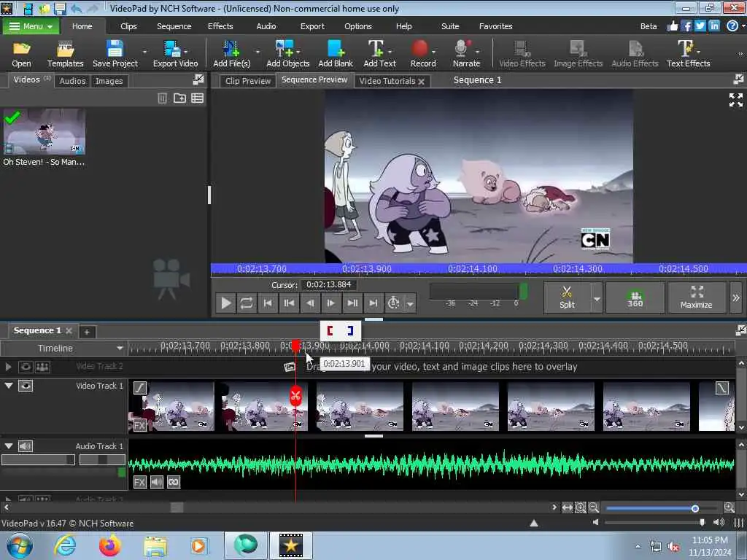Set out-point with blue bracket marker
This screenshot has height=560, width=747.
[x=350, y=330]
